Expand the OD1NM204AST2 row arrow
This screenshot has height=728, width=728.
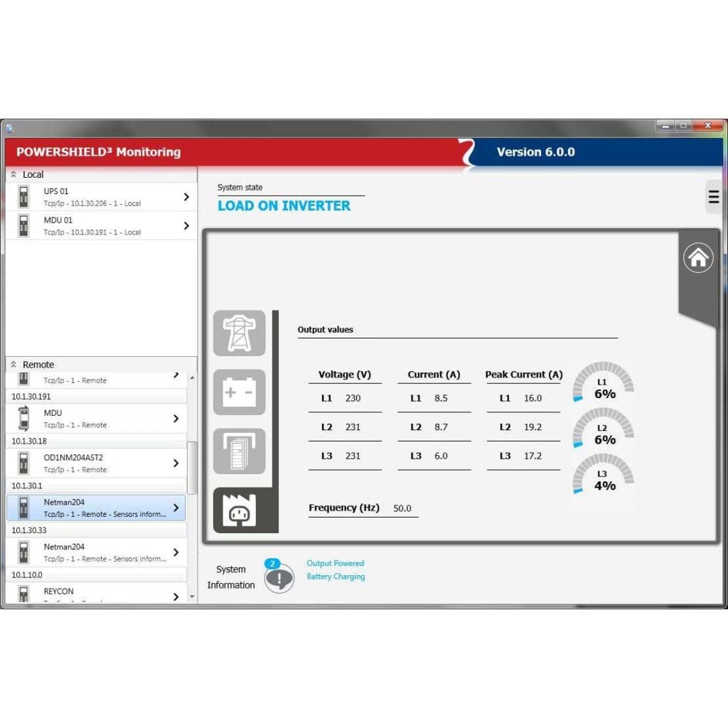[x=176, y=463]
